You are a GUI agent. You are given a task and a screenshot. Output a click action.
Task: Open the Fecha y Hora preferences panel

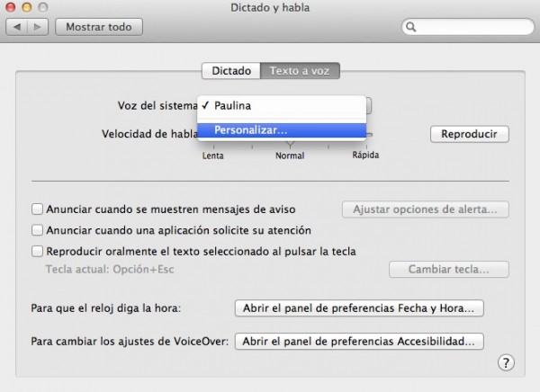point(359,308)
